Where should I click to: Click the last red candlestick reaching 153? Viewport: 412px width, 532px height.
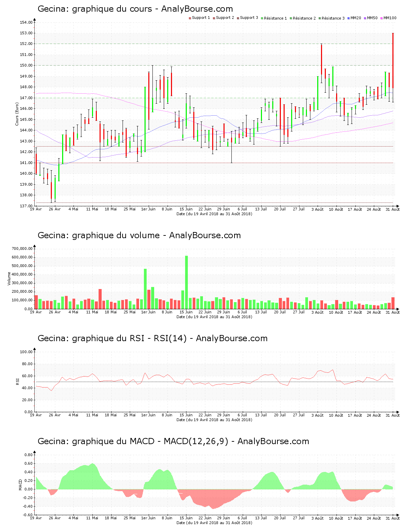pyautogui.click(x=393, y=61)
